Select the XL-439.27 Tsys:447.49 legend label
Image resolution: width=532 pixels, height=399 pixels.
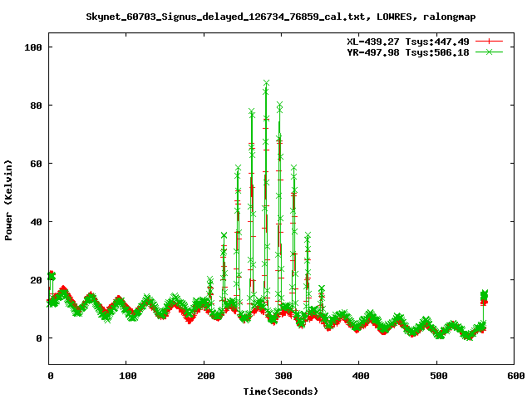[x=408, y=42]
